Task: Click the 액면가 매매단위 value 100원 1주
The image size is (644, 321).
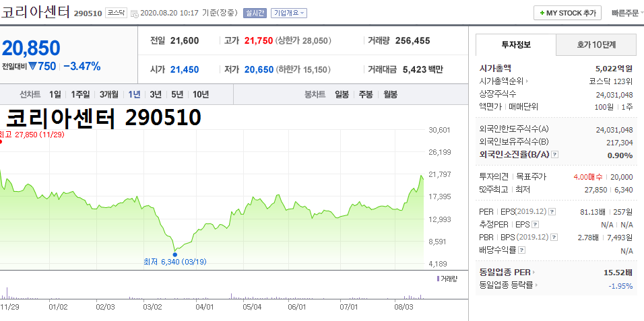Action: [x=614, y=107]
